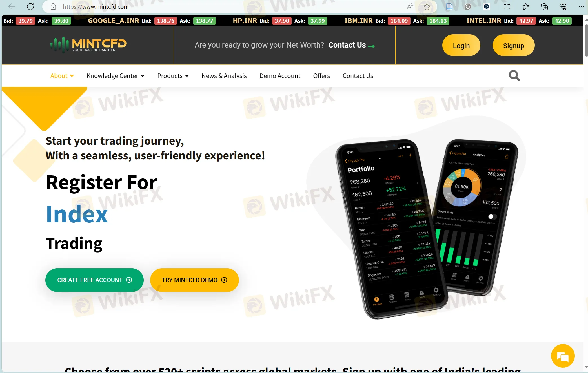Click the MintCFD logo icon
This screenshot has height=373, width=588.
(59, 44)
